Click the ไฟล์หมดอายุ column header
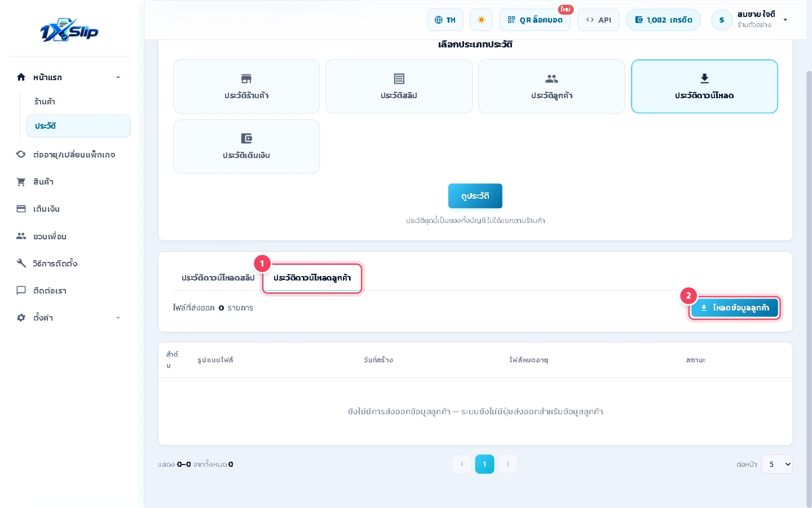The width and height of the screenshot is (812, 508). point(529,360)
